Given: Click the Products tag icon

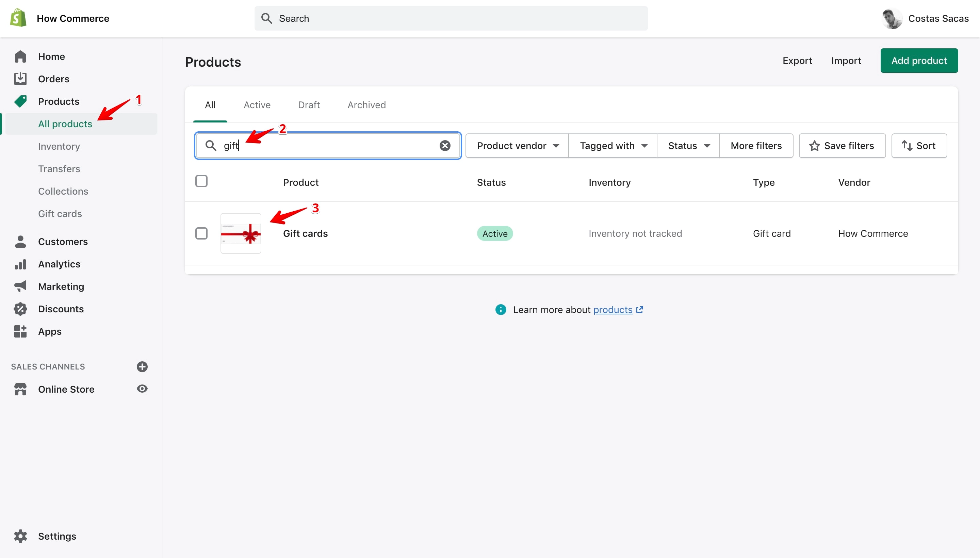Looking at the screenshot, I should click(x=20, y=101).
